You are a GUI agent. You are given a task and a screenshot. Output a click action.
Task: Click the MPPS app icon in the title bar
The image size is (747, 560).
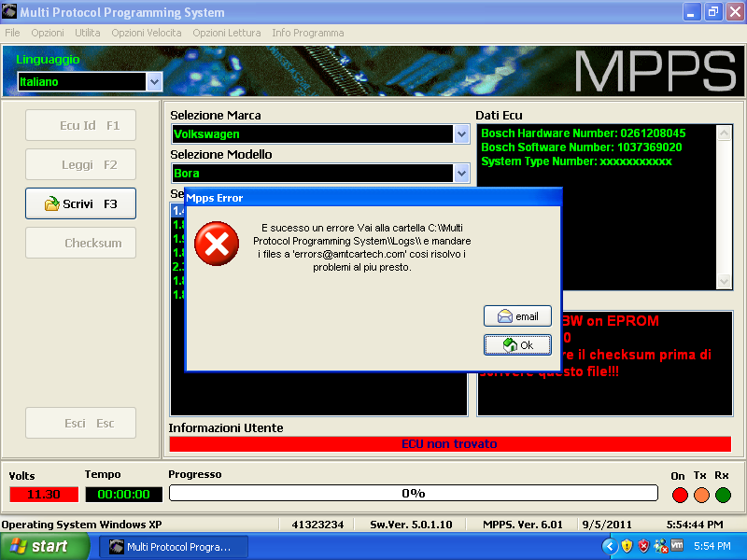point(9,11)
